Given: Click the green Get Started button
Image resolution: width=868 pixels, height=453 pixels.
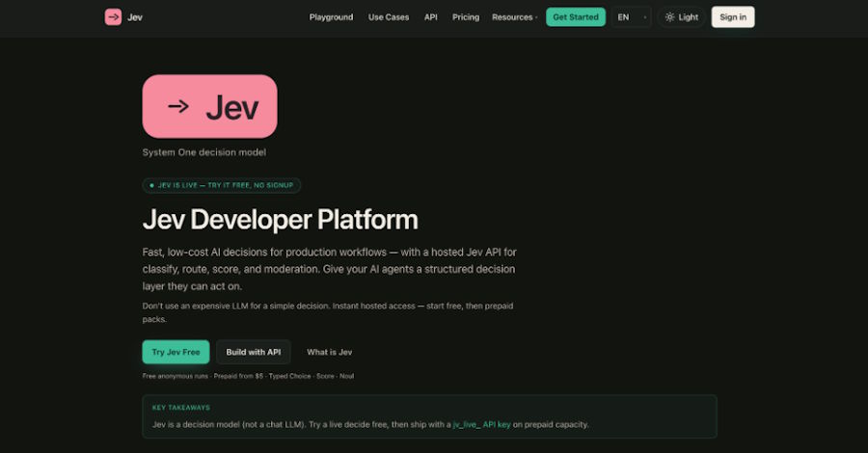Looking at the screenshot, I should (x=576, y=17).
